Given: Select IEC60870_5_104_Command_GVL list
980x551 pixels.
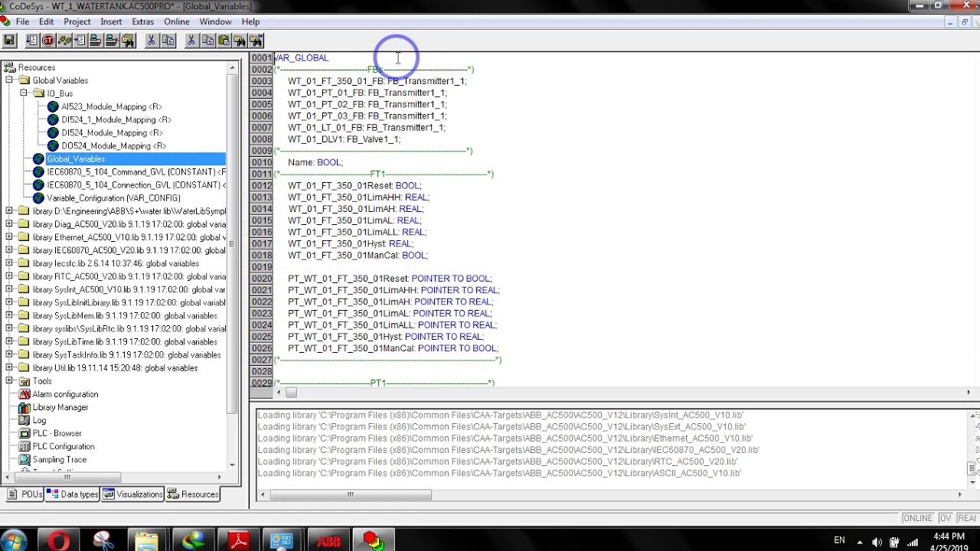Looking at the screenshot, I should [136, 171].
